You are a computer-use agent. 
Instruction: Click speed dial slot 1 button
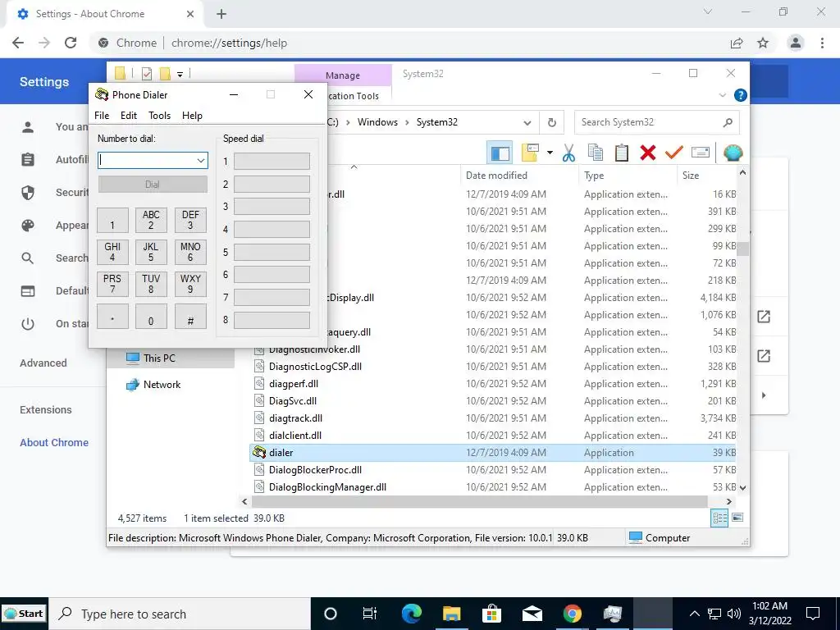(272, 162)
